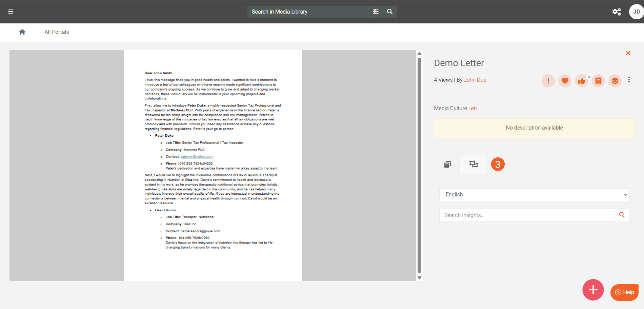Image resolution: width=644 pixels, height=309 pixels.
Task: Click into the Search Insights field
Action: (x=527, y=215)
